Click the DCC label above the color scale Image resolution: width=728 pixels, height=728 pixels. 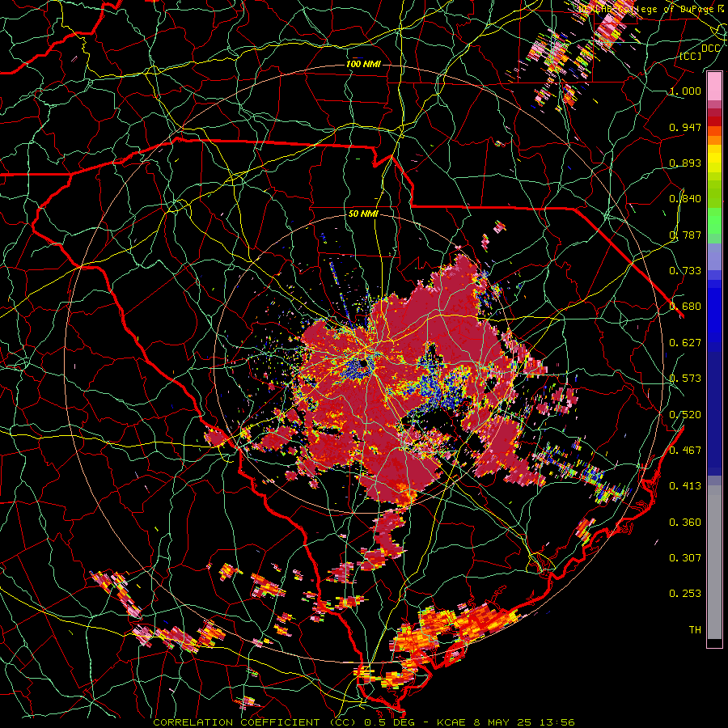711,48
